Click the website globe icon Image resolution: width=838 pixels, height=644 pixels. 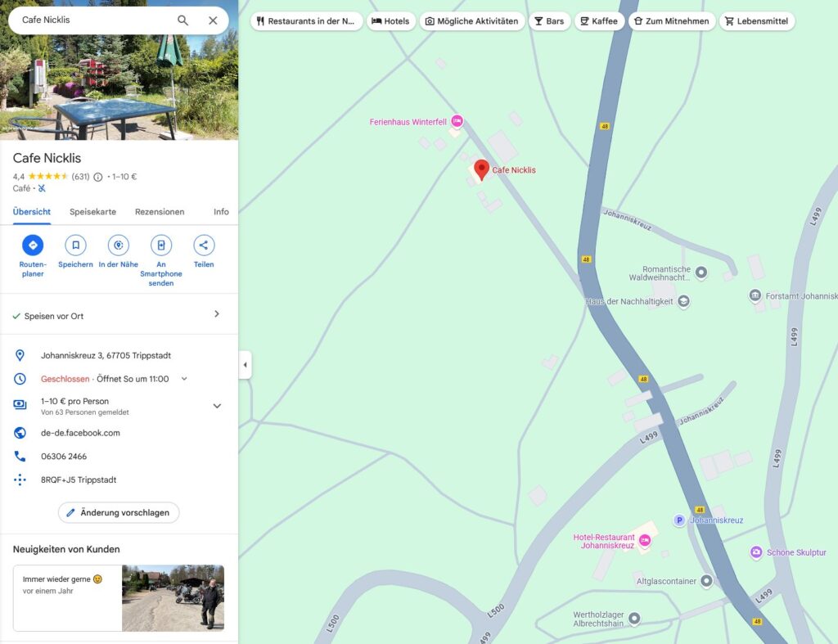20,433
